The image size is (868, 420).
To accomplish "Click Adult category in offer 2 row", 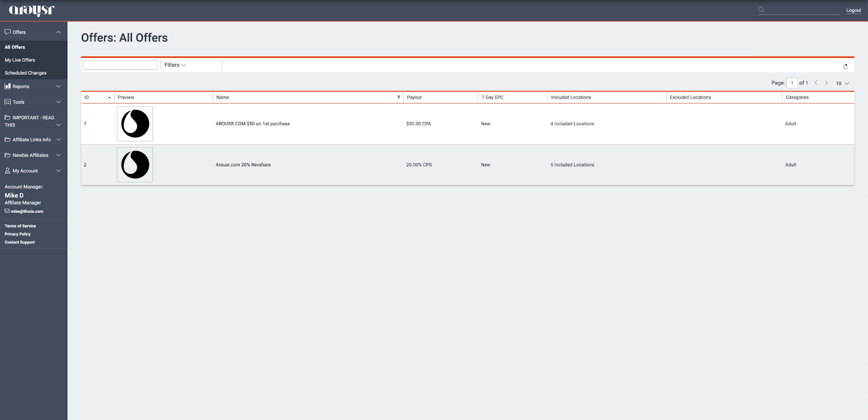I will 790,165.
